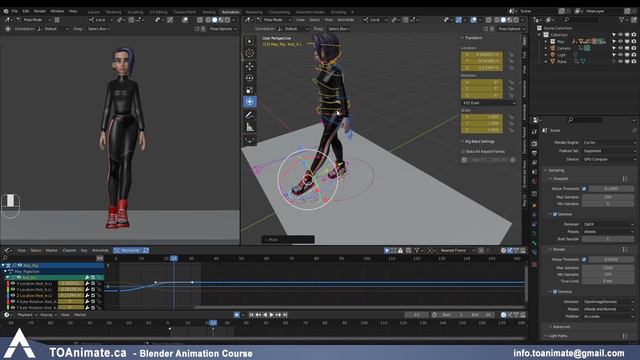This screenshot has height=360, width=640.
Task: Open the Playback menu in timeline
Action: pyautogui.click(x=27, y=315)
